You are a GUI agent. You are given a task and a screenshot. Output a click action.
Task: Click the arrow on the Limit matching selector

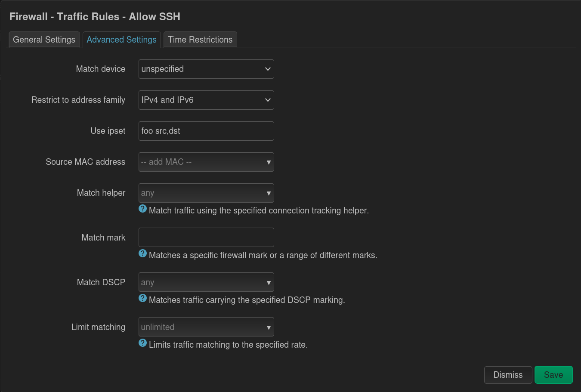click(269, 327)
